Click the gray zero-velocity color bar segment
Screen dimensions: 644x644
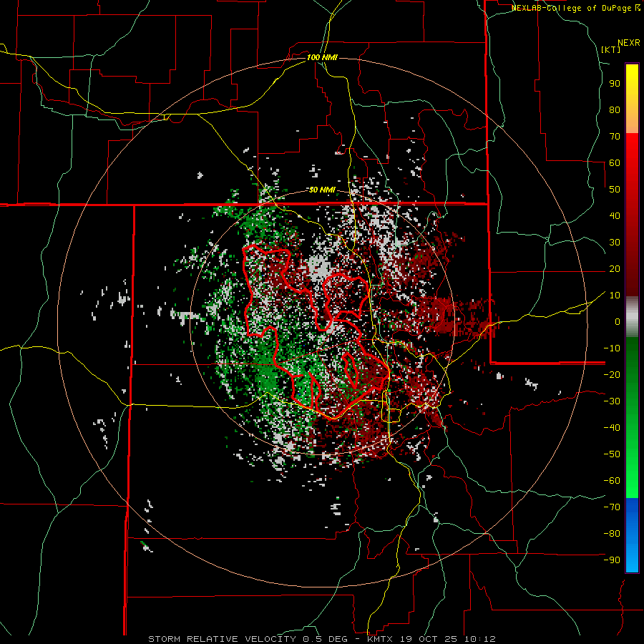coord(632,317)
